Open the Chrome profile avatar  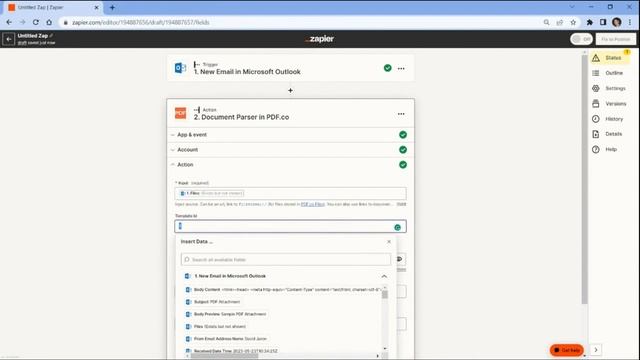(x=617, y=22)
